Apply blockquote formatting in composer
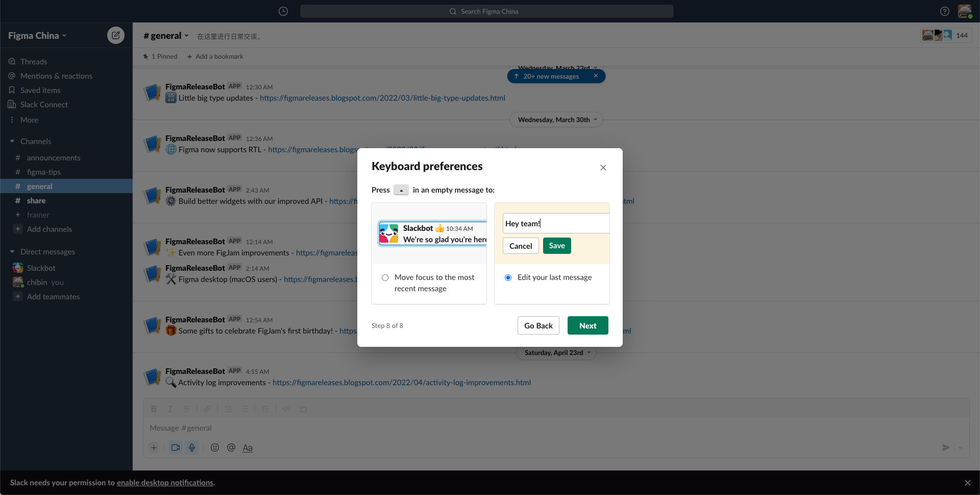 pyautogui.click(x=265, y=409)
